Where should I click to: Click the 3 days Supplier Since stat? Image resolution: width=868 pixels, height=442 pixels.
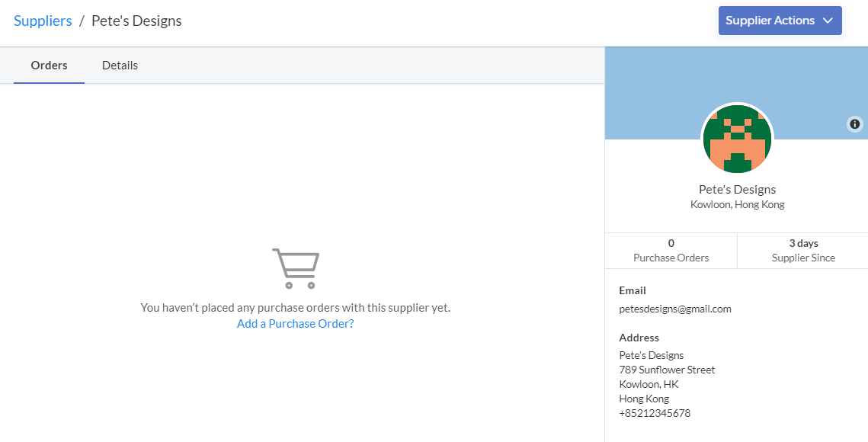click(803, 251)
